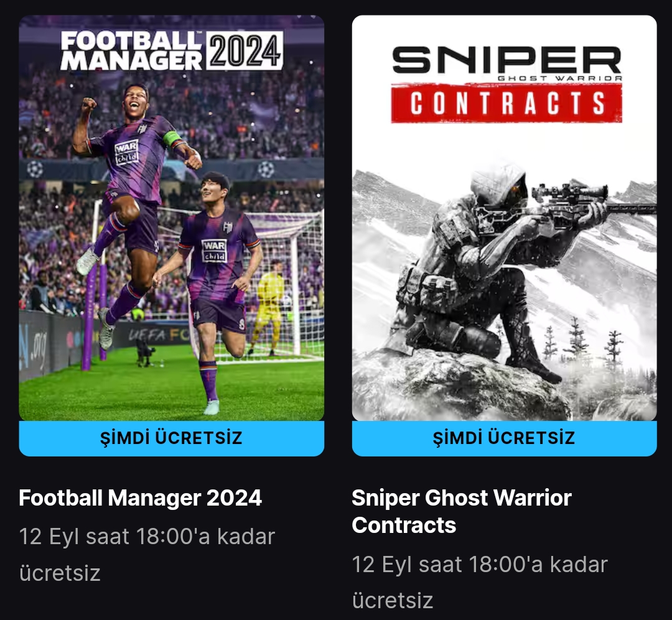
Task: Click the Football Manager logo on the cover
Action: click(131, 50)
